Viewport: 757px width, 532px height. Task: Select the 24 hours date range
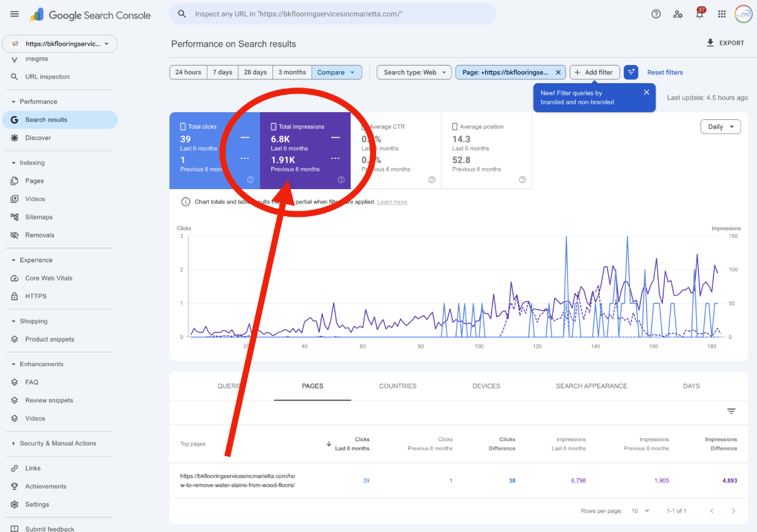(188, 72)
